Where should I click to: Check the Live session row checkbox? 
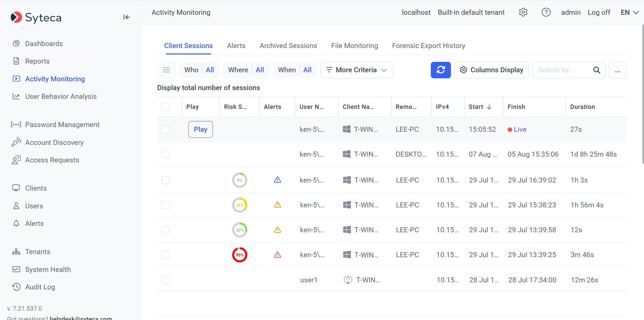pos(165,129)
